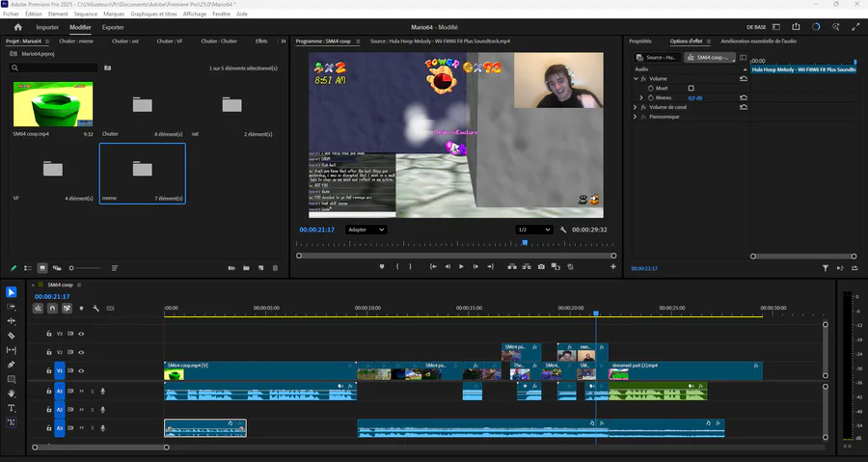Create a new bin in Project panel
The height and width of the screenshot is (462, 868).
pyautogui.click(x=246, y=268)
